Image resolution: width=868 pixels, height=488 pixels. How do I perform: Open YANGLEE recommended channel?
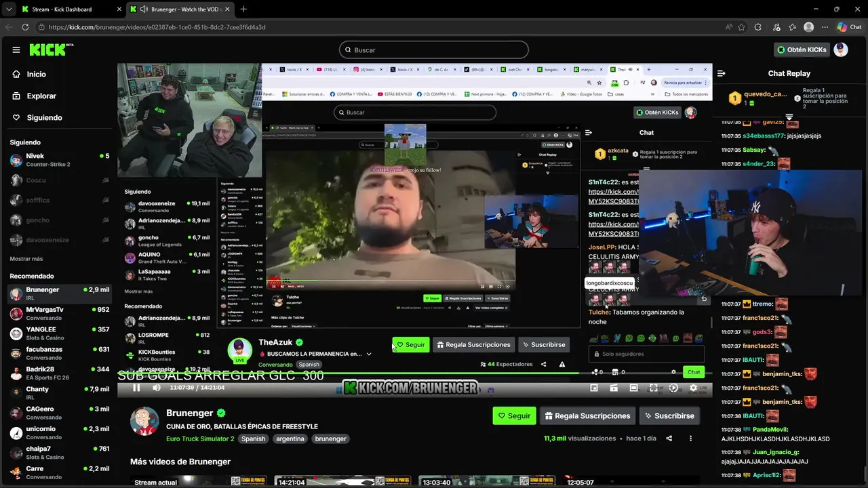point(59,333)
